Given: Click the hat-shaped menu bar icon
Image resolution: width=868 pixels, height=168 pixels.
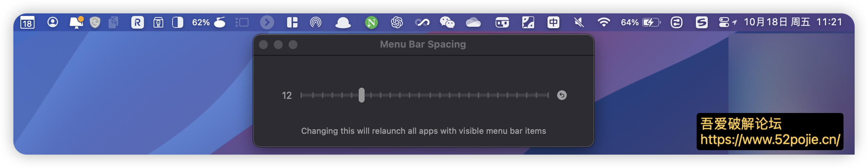Looking at the screenshot, I should click(343, 23).
